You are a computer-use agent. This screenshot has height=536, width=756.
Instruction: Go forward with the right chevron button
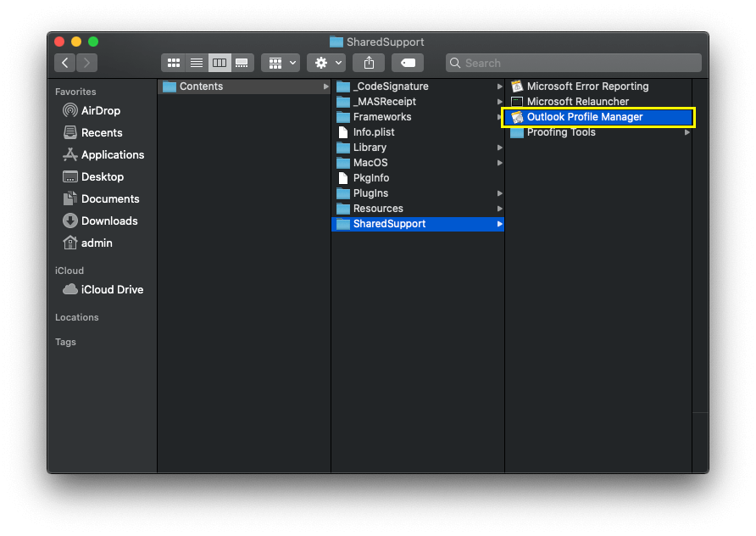[86, 63]
